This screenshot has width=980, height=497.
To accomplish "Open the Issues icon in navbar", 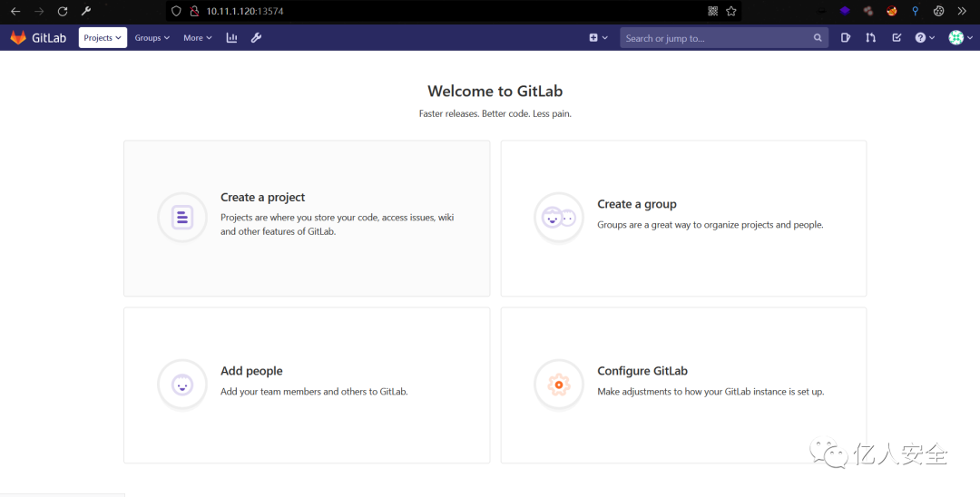I will (x=846, y=37).
